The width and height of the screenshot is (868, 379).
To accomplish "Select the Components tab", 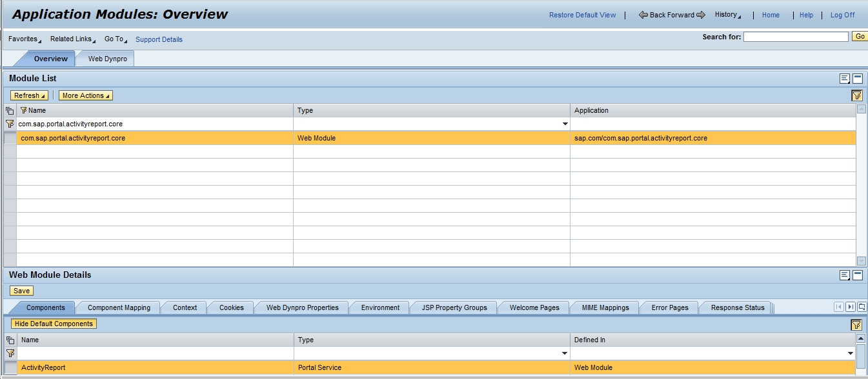I will (46, 307).
